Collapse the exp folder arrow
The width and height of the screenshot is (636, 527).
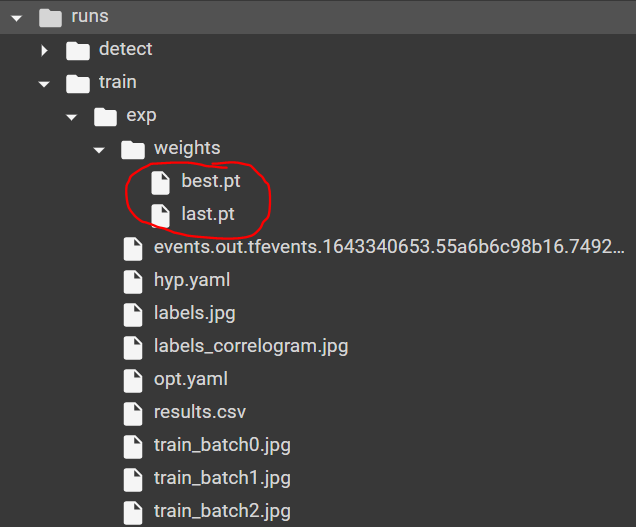point(71,116)
